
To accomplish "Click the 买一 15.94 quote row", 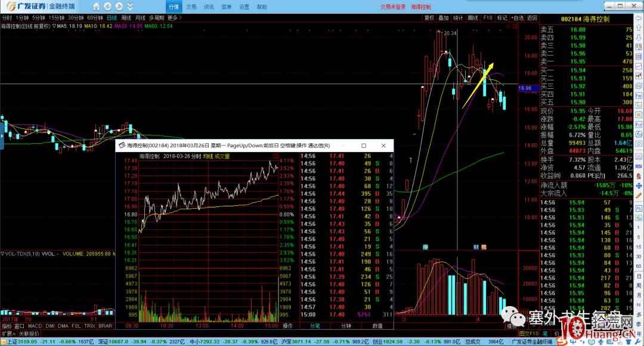I will [x=586, y=70].
